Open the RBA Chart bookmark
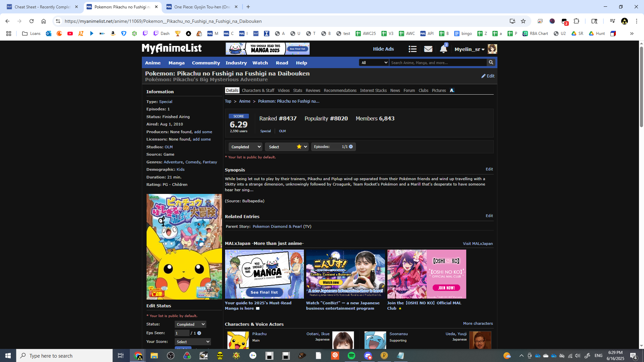Viewport: 644px width, 362px height. pyautogui.click(x=535, y=34)
